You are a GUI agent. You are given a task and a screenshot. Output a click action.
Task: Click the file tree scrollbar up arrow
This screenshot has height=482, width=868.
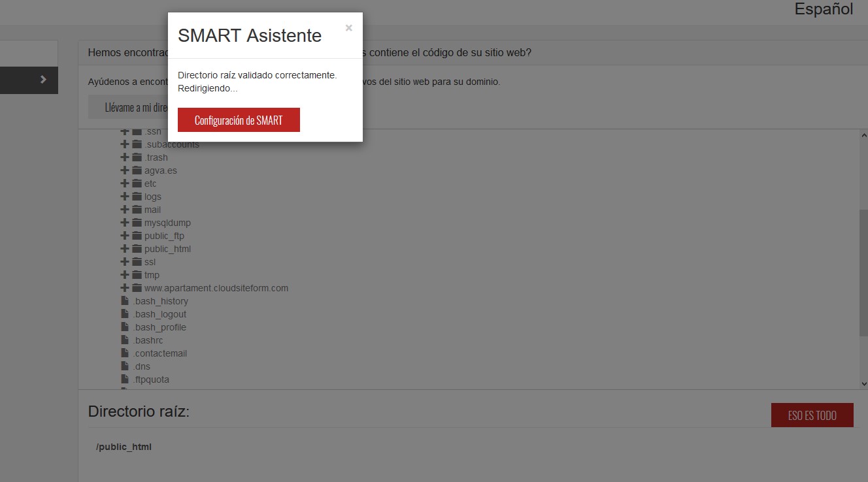coord(863,135)
